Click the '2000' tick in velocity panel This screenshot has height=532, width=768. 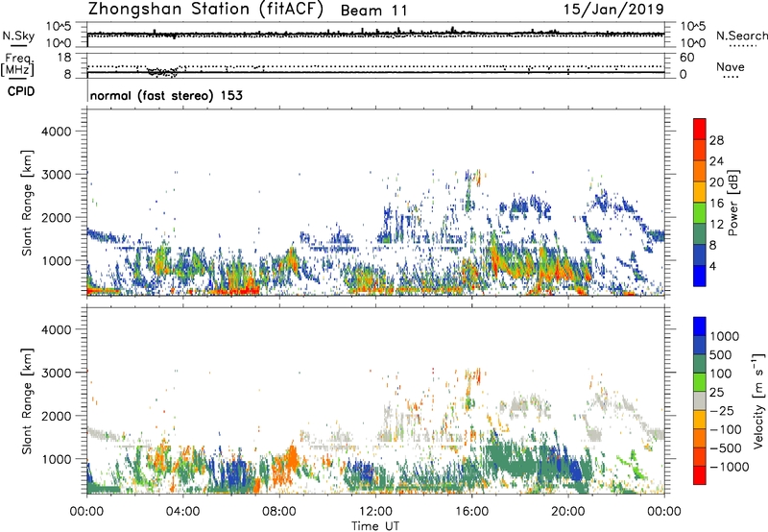pos(57,416)
